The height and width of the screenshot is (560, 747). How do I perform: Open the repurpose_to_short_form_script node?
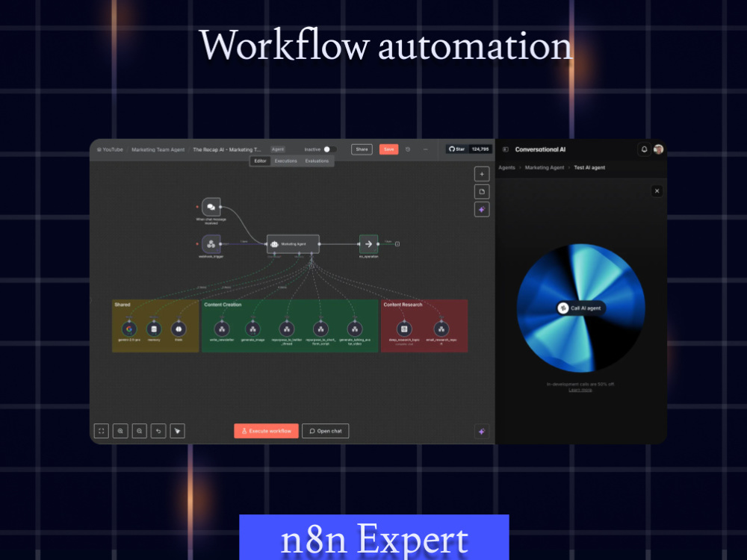pos(320,329)
